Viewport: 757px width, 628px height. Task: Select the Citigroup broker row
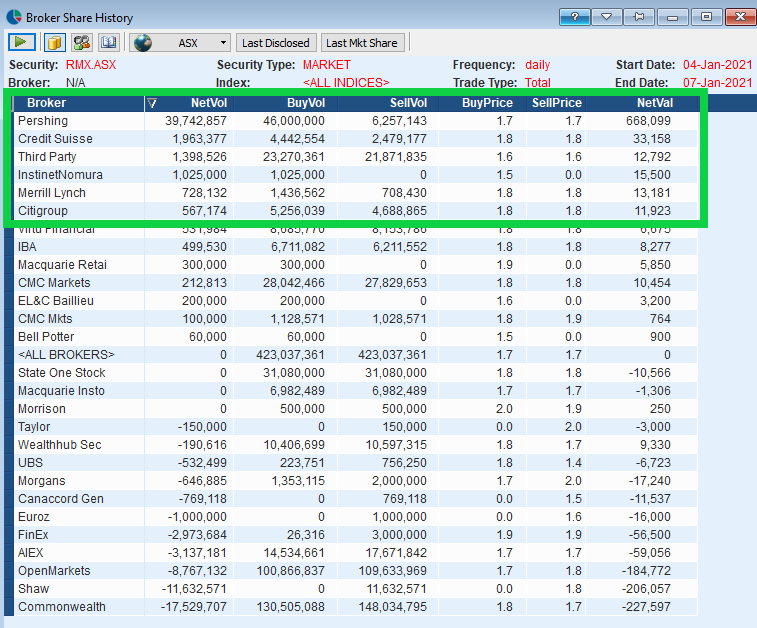coord(356,210)
